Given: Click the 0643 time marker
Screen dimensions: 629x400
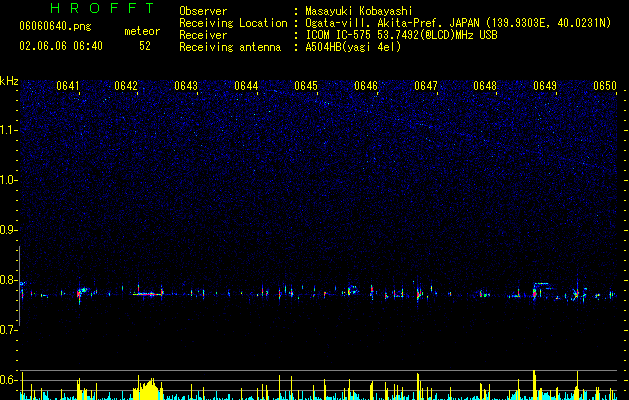Looking at the screenshot, I should (186, 86).
